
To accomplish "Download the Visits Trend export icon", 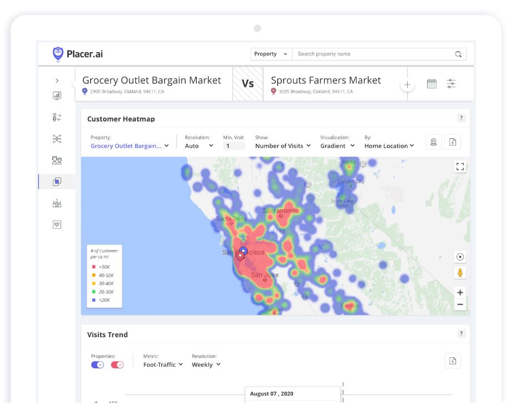I will coord(453,361).
